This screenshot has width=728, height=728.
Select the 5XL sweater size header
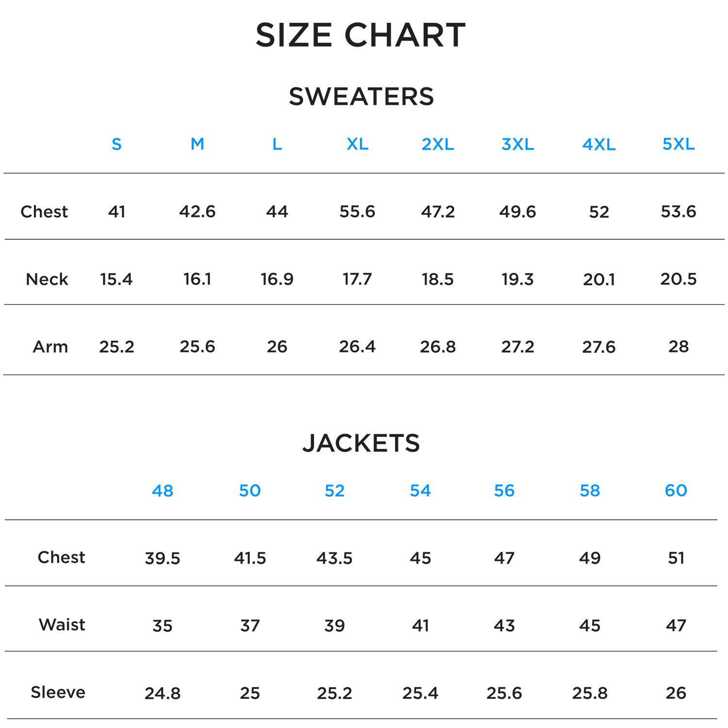click(678, 144)
